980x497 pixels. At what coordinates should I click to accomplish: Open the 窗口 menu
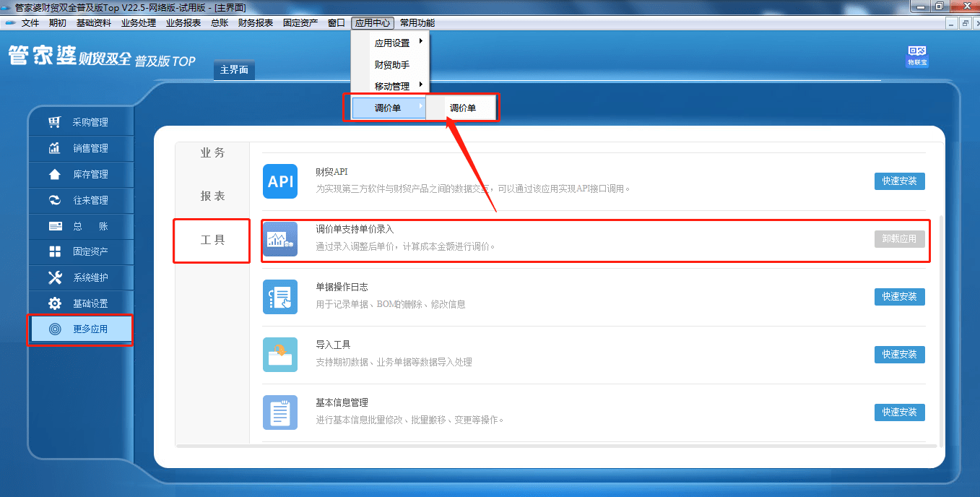337,23
